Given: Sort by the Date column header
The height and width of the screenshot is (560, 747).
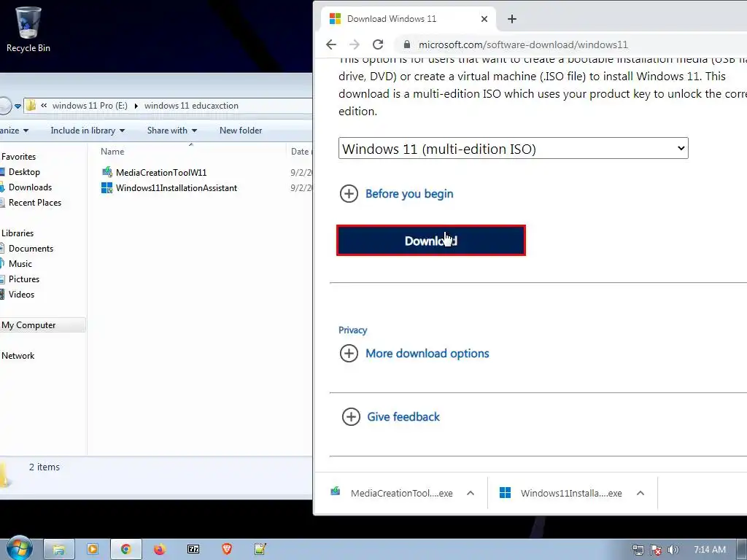Looking at the screenshot, I should (x=300, y=152).
